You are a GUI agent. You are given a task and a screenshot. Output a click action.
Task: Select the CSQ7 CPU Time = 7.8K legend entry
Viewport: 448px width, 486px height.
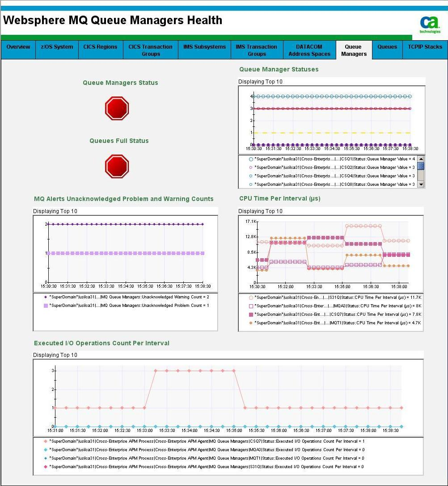pos(335,314)
